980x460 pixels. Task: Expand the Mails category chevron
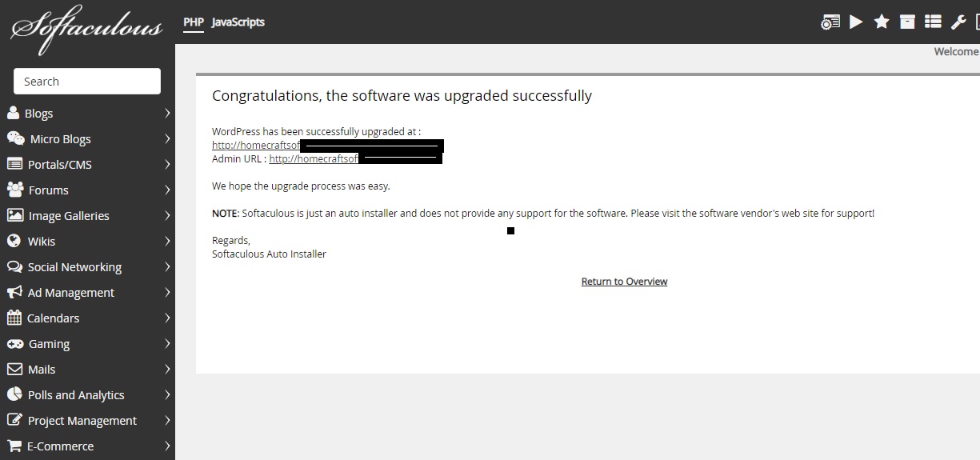(167, 369)
